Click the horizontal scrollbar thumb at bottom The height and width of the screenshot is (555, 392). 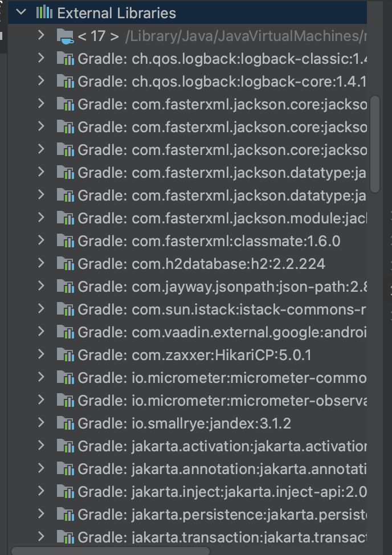point(111,551)
